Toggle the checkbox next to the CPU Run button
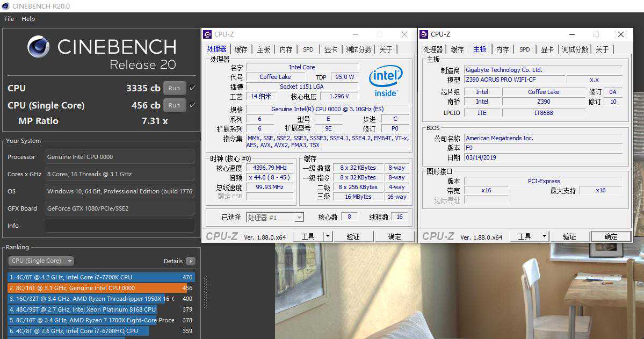Viewport: 644px width, 339px height. pos(192,88)
